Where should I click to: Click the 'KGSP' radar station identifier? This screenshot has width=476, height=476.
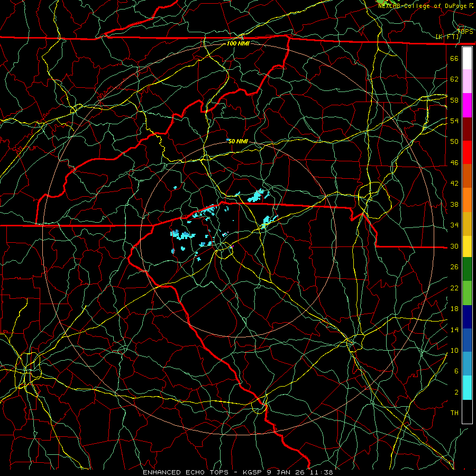[x=252, y=472]
